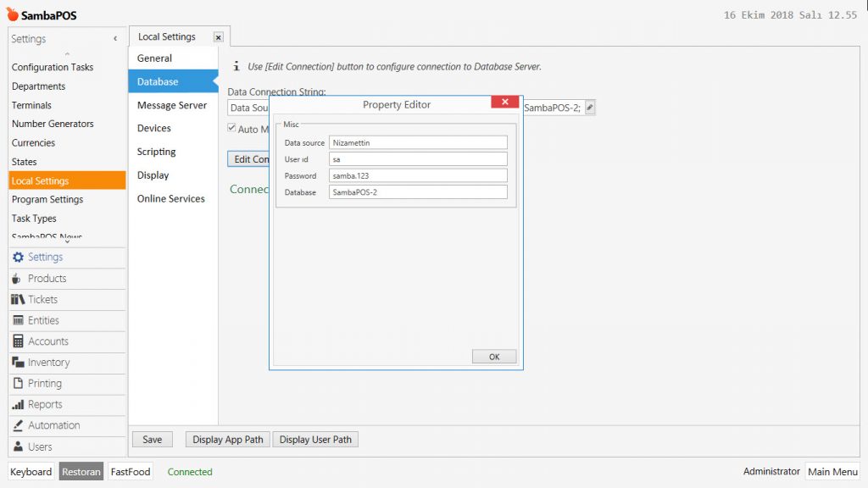
Task: Close the Local Settings tab
Action: (219, 37)
